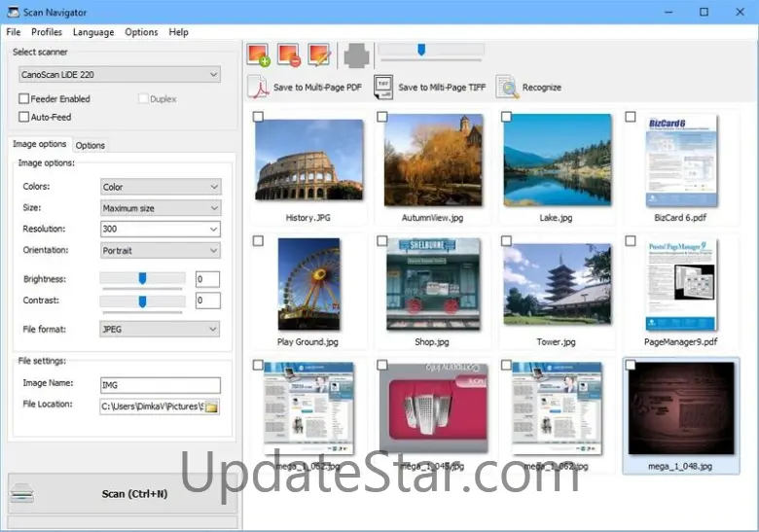Select the Tower.jpg pagoda thumbnail
This screenshot has height=532, width=759.
pyautogui.click(x=558, y=284)
